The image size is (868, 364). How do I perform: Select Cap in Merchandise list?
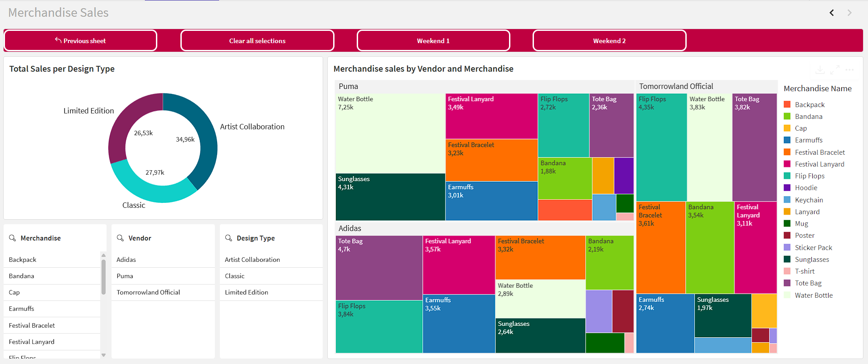point(52,292)
